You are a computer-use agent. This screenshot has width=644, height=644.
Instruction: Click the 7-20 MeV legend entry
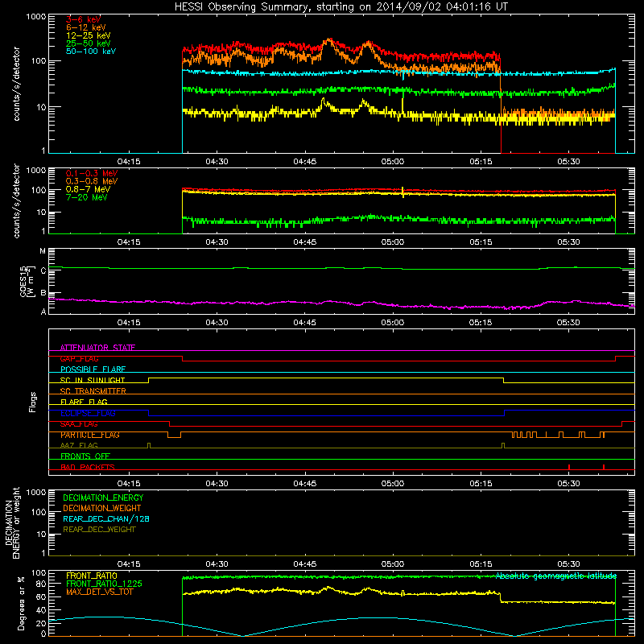pyautogui.click(x=86, y=197)
